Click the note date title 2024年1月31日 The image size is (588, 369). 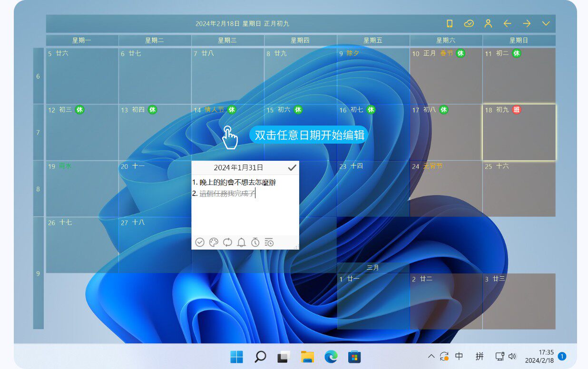point(238,167)
